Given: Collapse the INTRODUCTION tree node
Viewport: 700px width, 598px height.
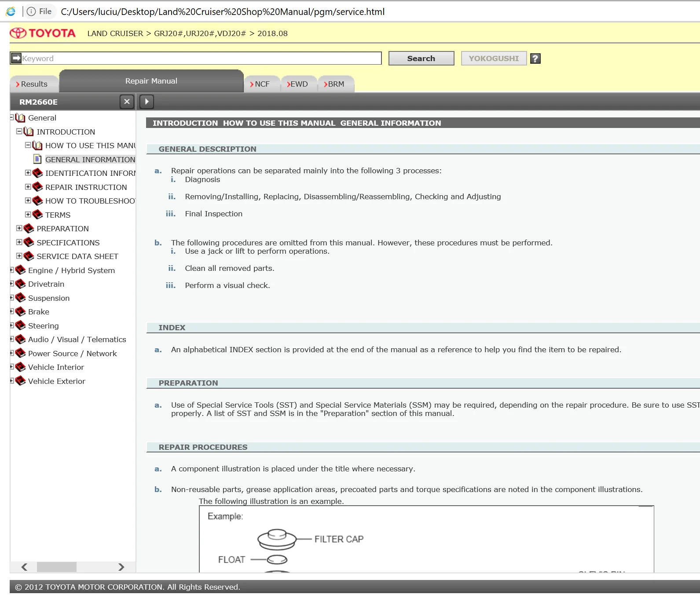Looking at the screenshot, I should click(19, 131).
